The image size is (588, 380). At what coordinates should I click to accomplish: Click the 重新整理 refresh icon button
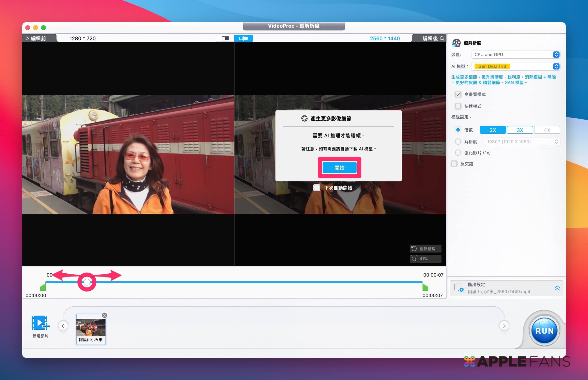[x=414, y=248]
